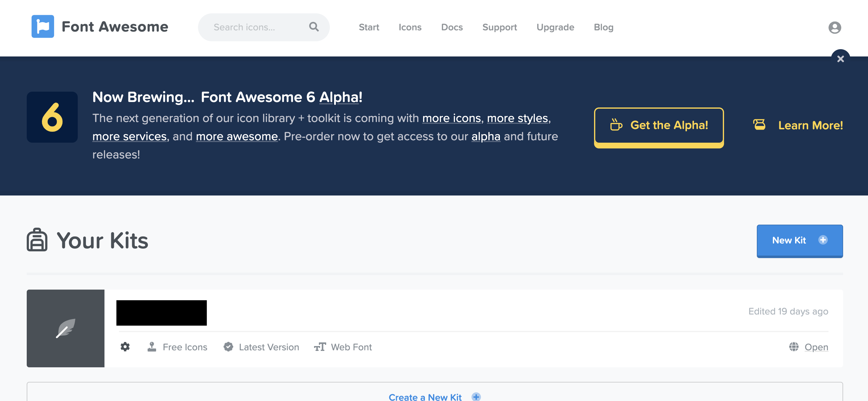
Task: Click the globe icon beside Open
Action: [x=794, y=347]
